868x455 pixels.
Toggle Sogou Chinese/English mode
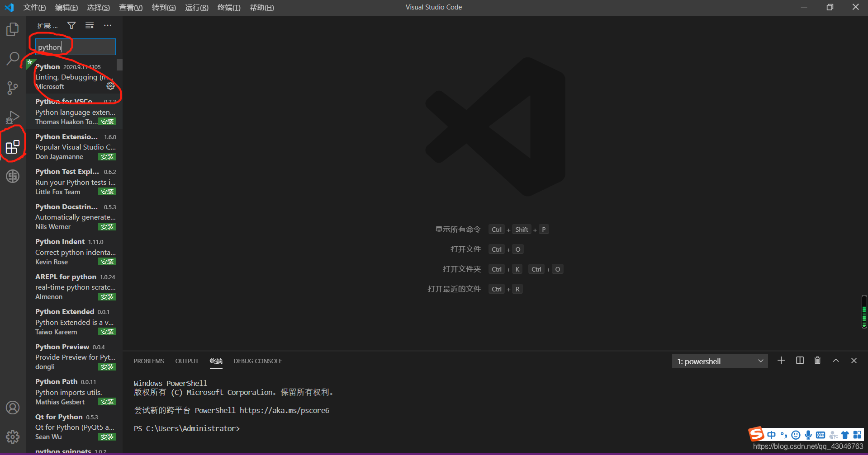coord(772,435)
